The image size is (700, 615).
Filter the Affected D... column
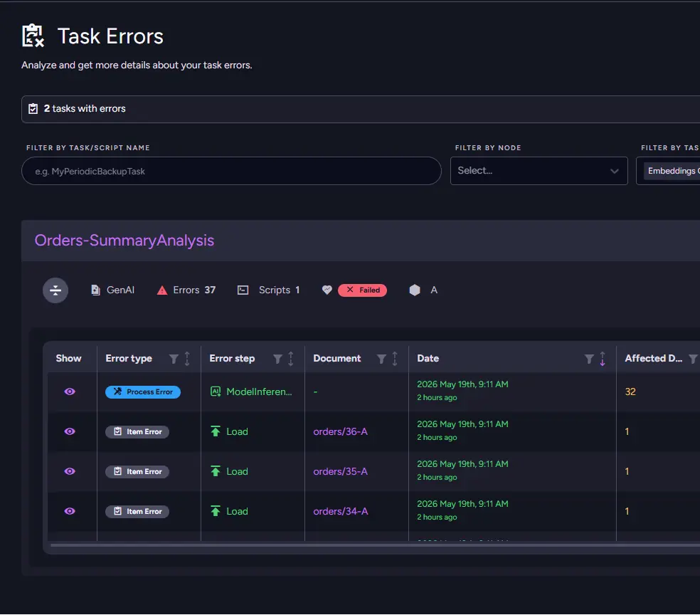point(693,359)
